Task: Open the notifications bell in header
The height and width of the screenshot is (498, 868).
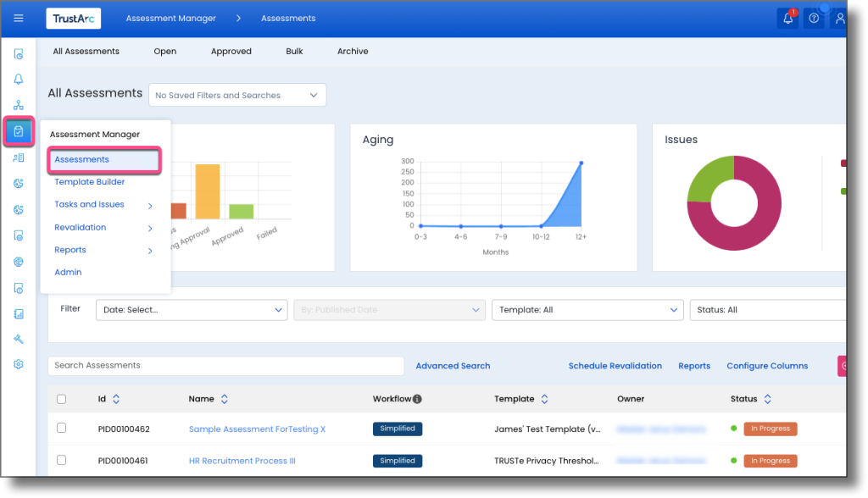Action: click(787, 19)
